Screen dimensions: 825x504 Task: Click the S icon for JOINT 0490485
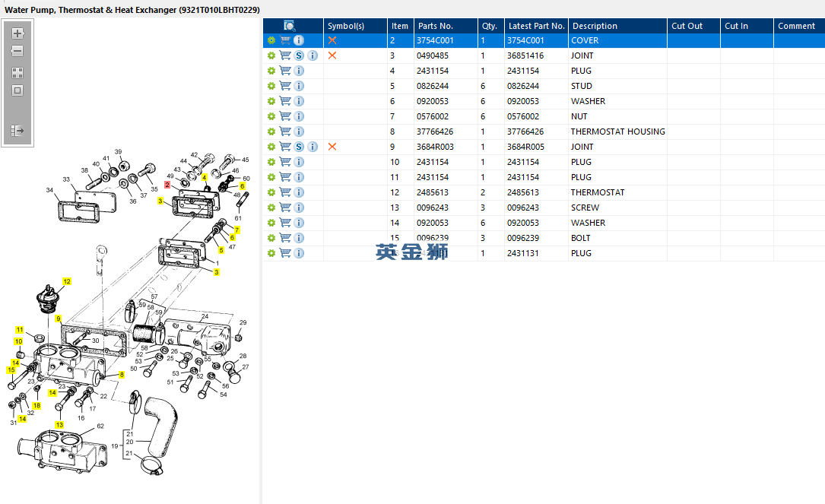299,55
